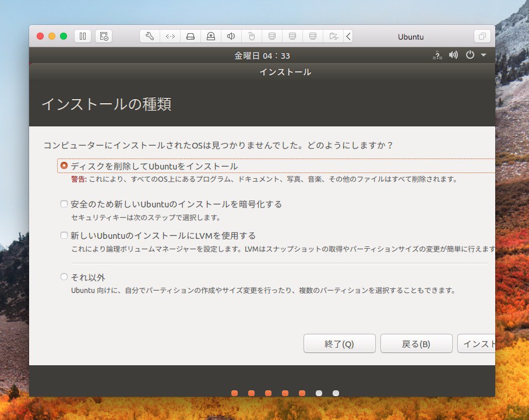The width and height of the screenshot is (529, 420).
Task: Click the Ubuntu power icon in top bar
Action: (470, 55)
